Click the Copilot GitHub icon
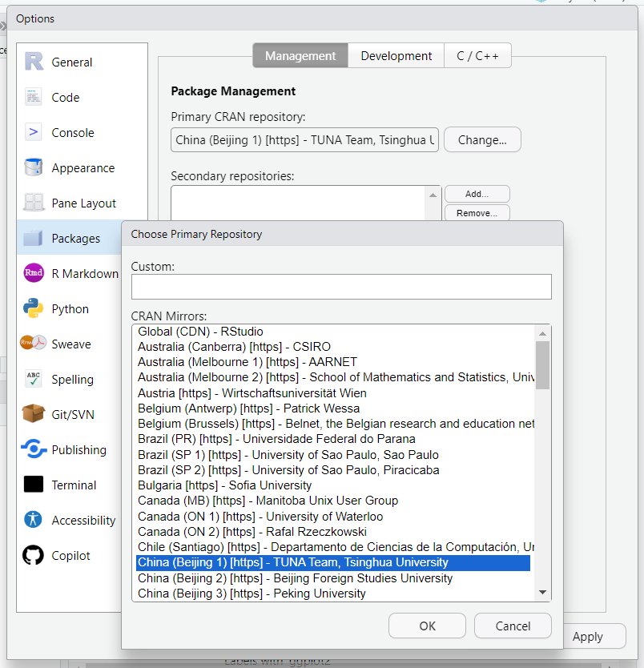This screenshot has width=644, height=668. [x=34, y=556]
